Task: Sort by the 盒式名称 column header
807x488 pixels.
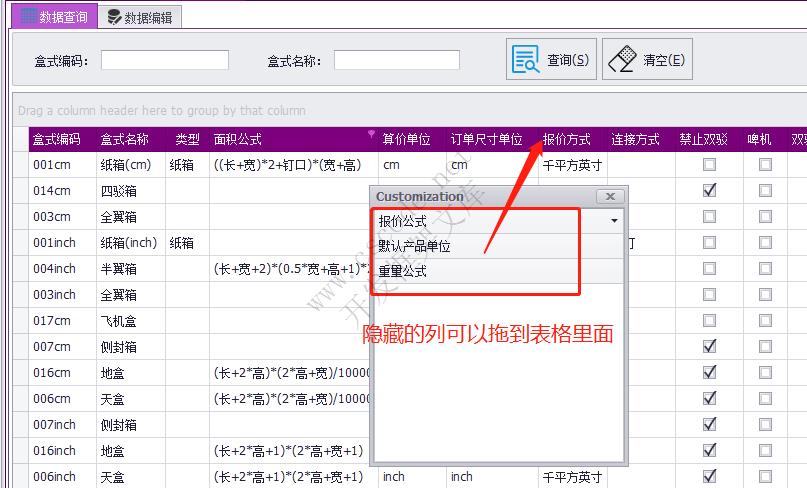Action: click(131, 140)
